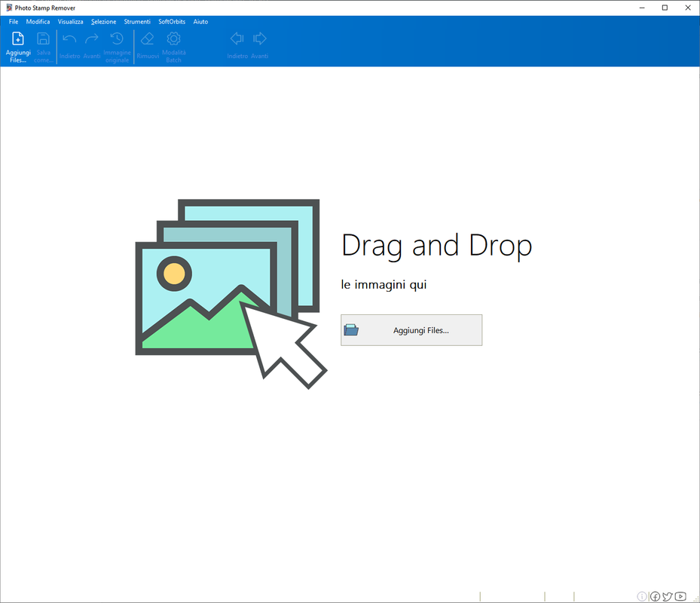
Task: Click the info icon in status bar
Action: tap(641, 596)
